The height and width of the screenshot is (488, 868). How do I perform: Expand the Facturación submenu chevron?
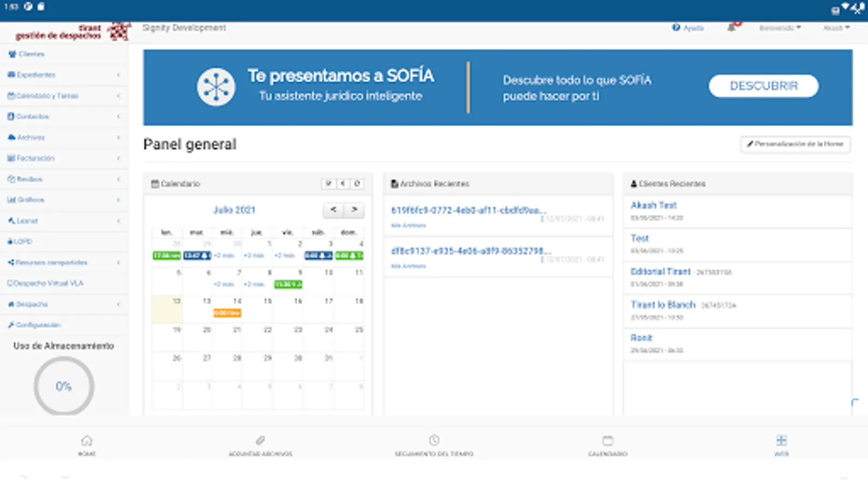tap(118, 158)
